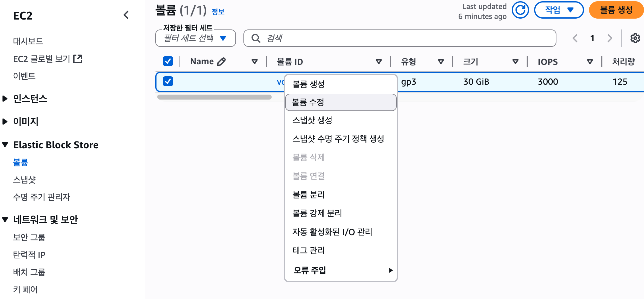The width and height of the screenshot is (644, 299).
Task: Sort by 볼륨 ID column arrow
Action: [379, 62]
